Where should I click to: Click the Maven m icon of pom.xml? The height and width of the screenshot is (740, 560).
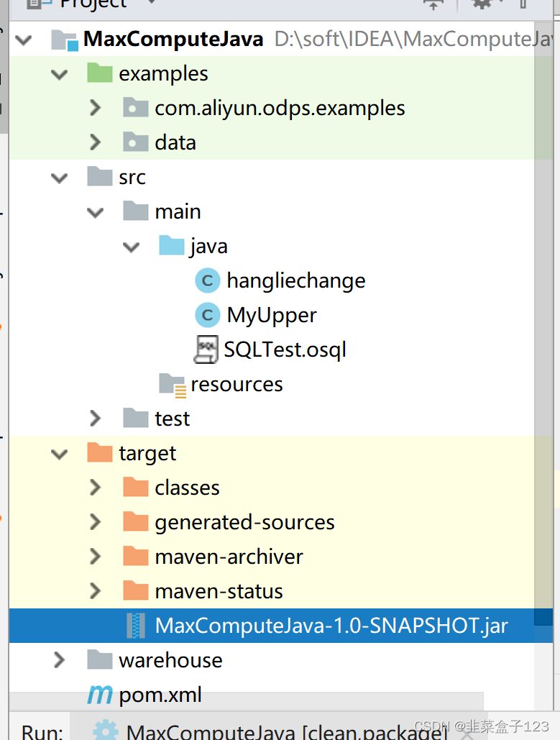[x=99, y=694]
